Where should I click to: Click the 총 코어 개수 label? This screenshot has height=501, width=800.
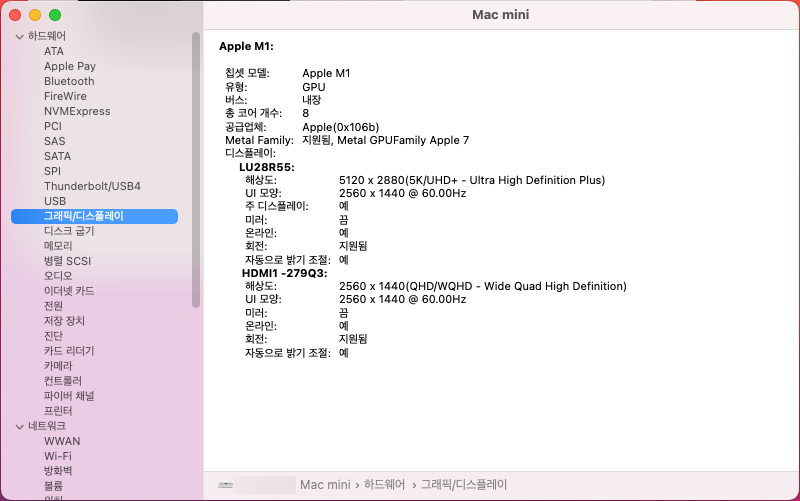[x=253, y=113]
